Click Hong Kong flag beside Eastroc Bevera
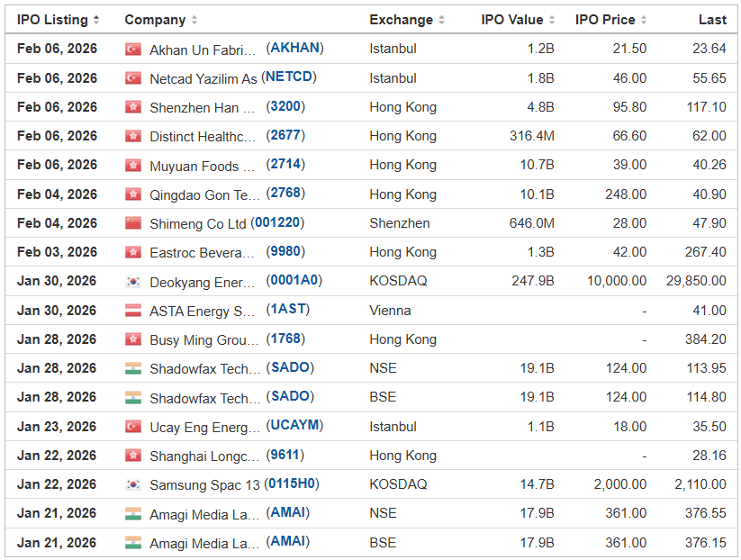This screenshot has width=741, height=560. [132, 252]
